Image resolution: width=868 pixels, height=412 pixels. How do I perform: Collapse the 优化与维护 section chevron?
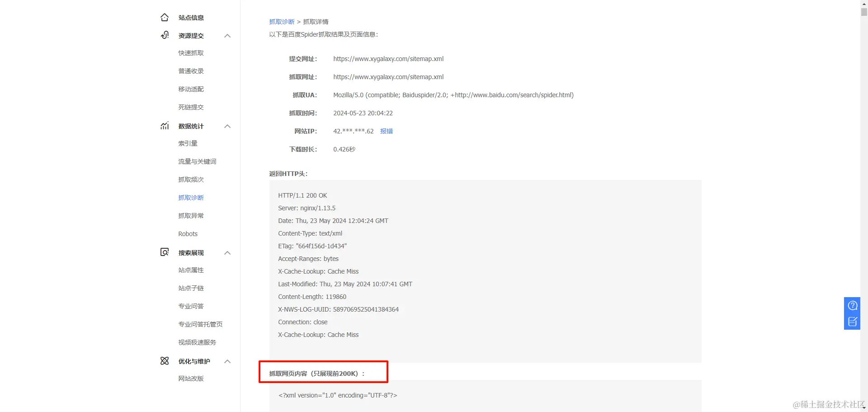[x=227, y=361]
